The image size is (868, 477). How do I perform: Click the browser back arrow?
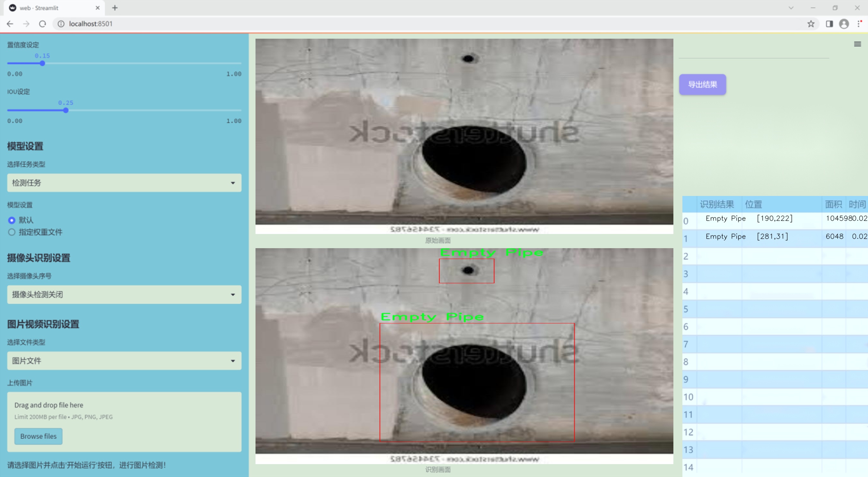(x=10, y=24)
